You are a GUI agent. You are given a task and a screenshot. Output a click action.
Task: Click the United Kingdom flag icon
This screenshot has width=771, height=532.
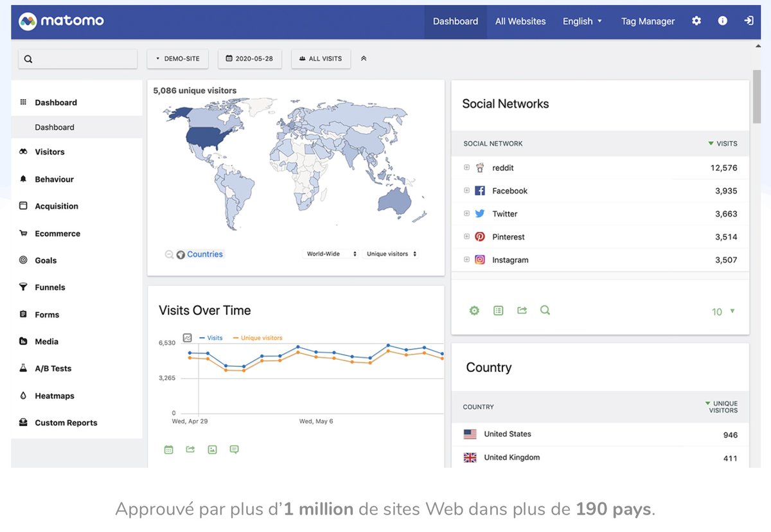tap(470, 457)
